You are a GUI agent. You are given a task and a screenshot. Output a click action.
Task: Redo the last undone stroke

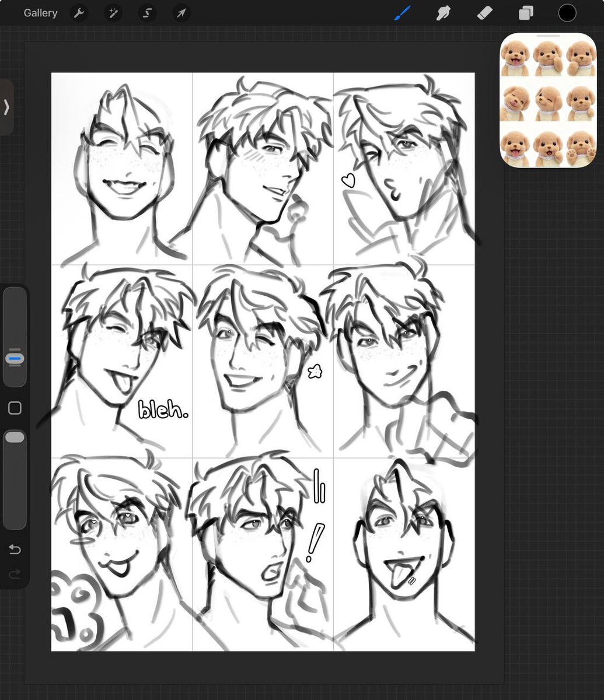(x=15, y=575)
